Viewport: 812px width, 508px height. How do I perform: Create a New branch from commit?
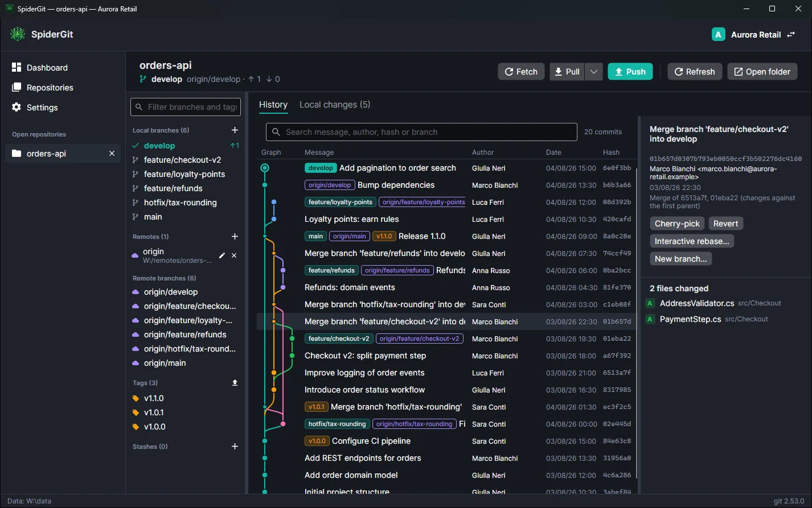click(680, 259)
